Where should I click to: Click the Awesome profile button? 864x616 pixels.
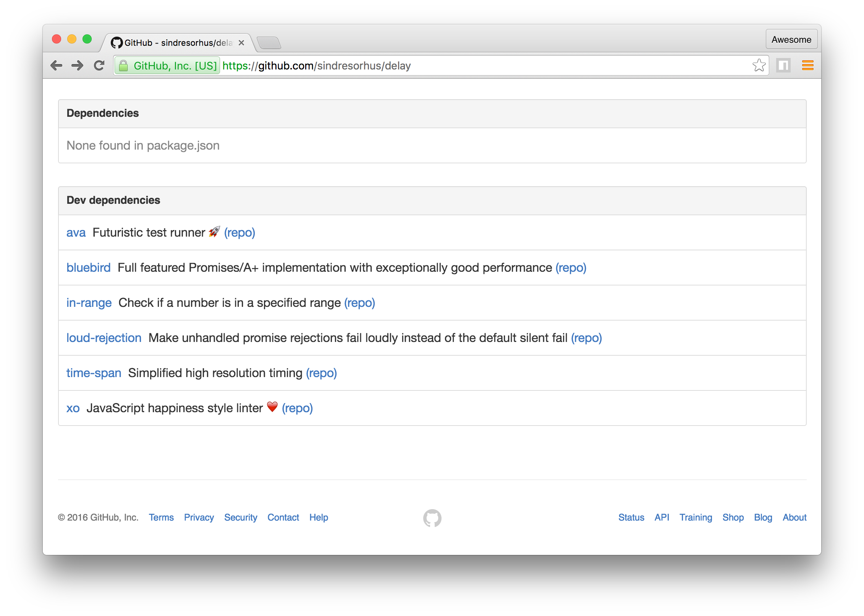click(791, 39)
